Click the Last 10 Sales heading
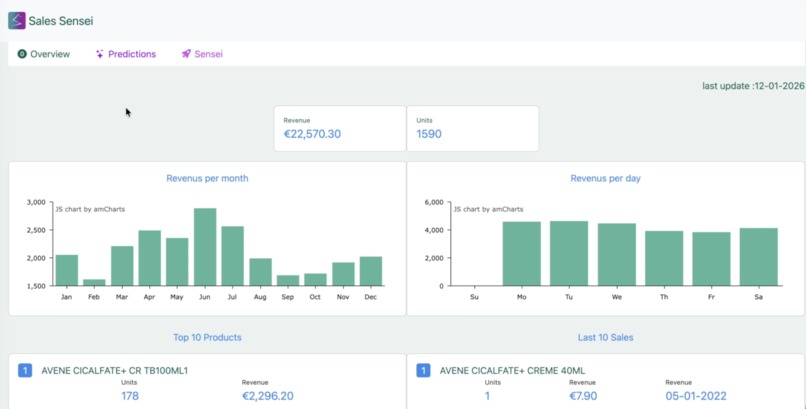 (606, 338)
